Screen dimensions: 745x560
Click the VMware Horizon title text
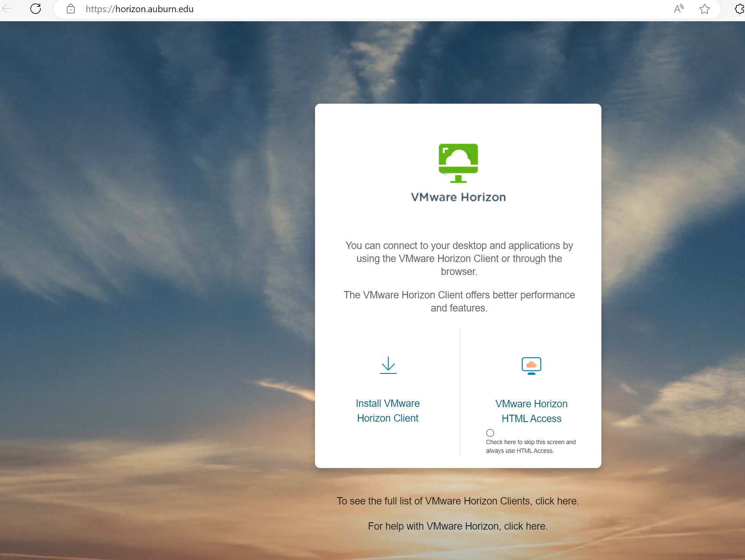tap(458, 197)
